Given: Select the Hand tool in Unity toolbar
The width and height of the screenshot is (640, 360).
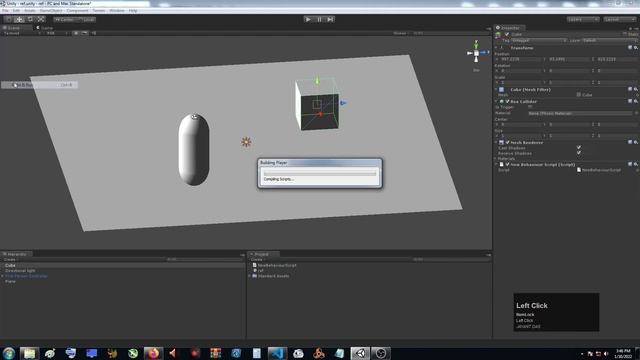Looking at the screenshot, I should tap(8, 19).
